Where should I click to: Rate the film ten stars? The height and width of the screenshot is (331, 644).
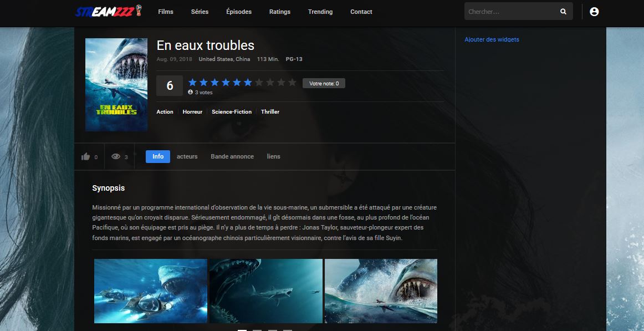tap(292, 83)
